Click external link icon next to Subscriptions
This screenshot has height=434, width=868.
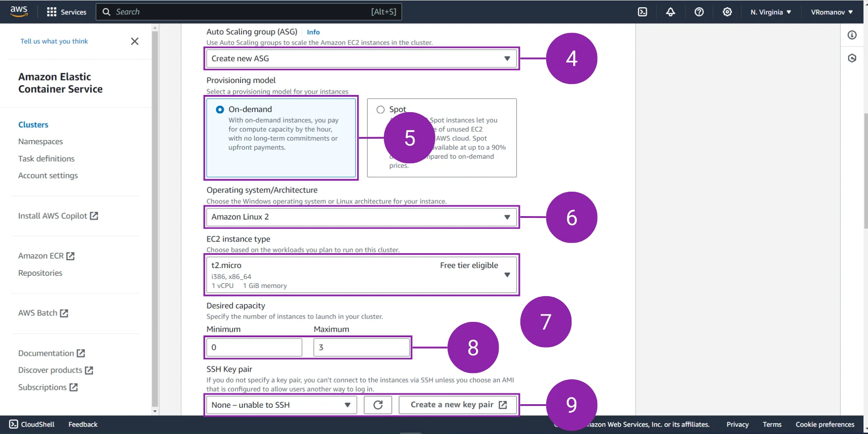coord(74,387)
